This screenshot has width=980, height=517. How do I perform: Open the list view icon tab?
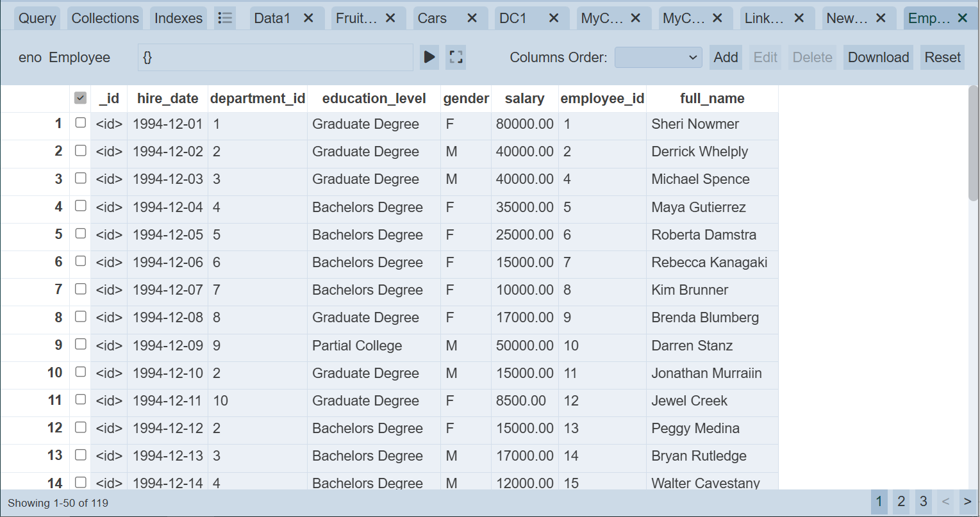225,18
